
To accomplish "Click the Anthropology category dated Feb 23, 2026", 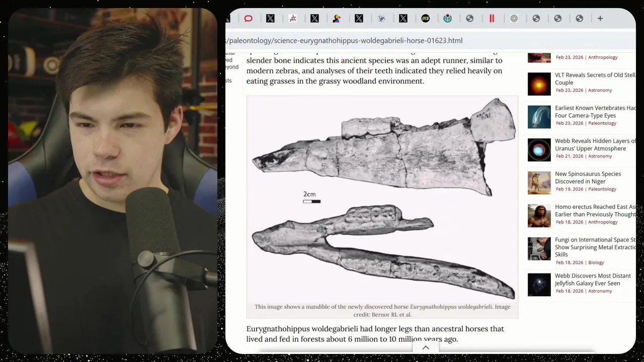I will coord(603,57).
